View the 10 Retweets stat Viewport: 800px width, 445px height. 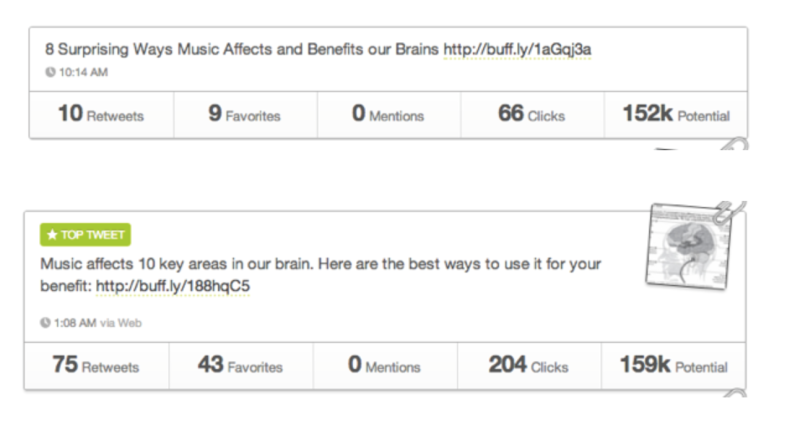(102, 114)
